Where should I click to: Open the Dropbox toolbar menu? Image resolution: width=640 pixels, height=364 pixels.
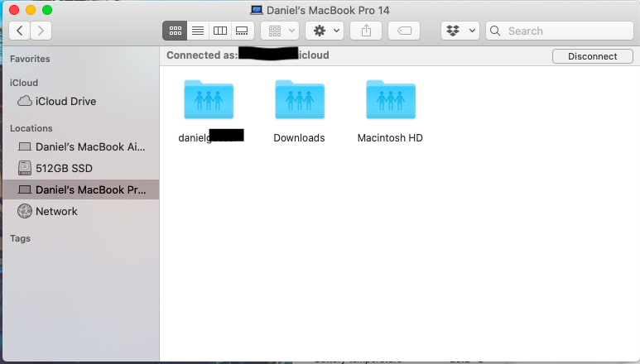(x=460, y=31)
